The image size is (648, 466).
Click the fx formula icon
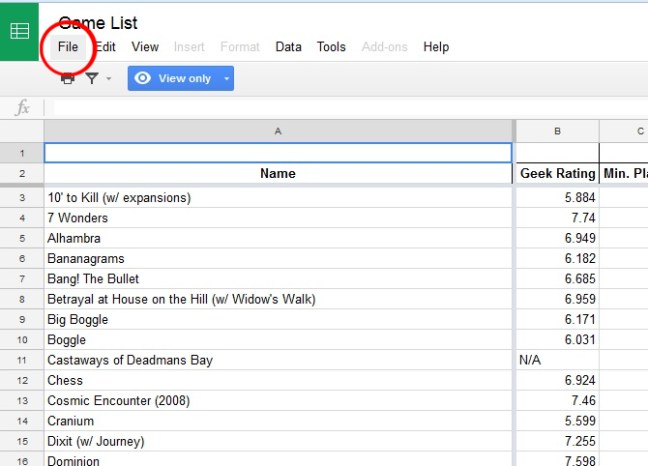point(22,108)
